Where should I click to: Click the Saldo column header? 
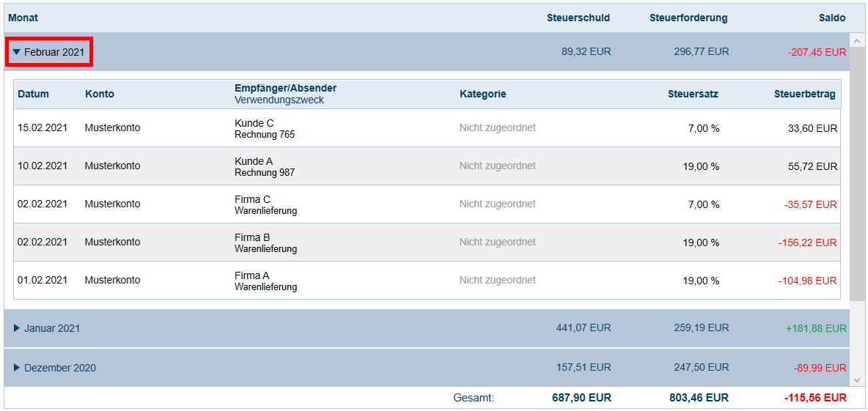click(x=832, y=18)
